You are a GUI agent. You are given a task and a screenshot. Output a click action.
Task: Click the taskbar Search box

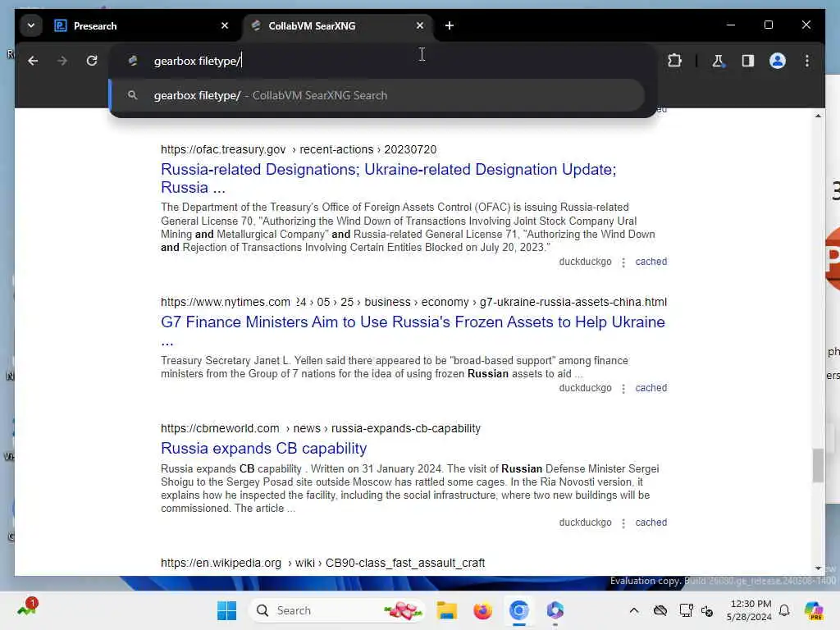(x=336, y=610)
